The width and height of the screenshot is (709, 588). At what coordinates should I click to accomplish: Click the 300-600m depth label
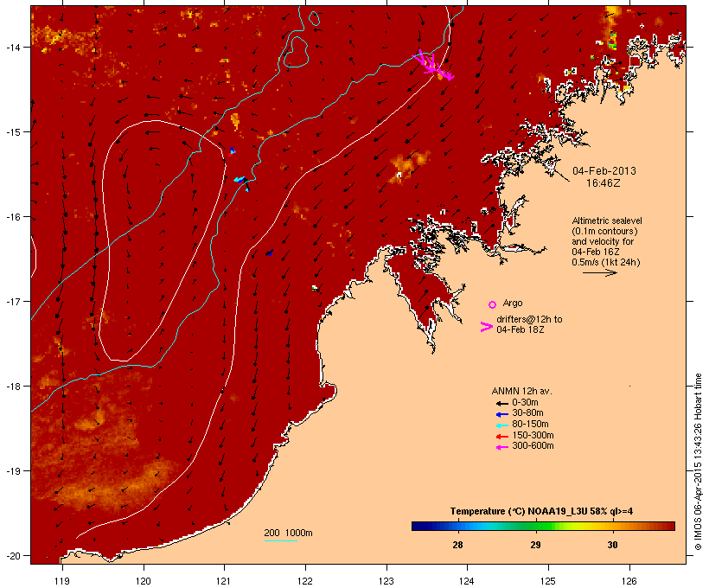533,446
